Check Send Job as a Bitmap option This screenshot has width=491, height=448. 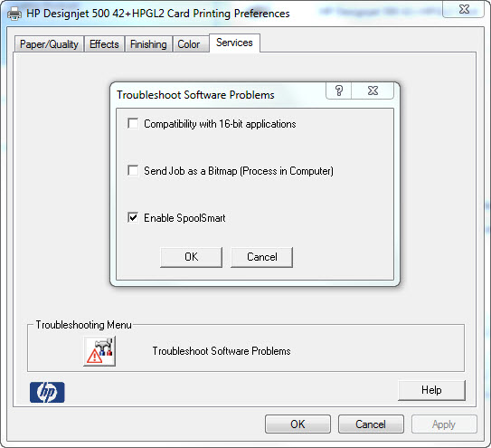pos(133,170)
